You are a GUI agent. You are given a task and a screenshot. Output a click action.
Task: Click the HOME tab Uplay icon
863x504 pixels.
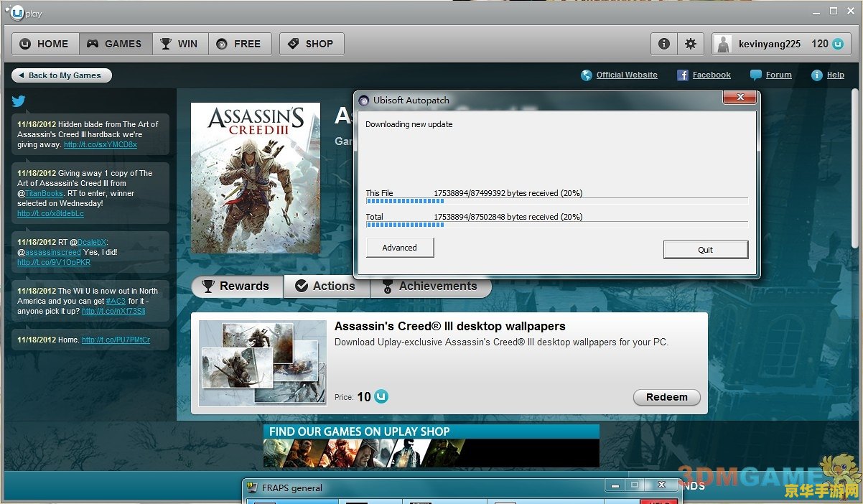click(x=25, y=44)
